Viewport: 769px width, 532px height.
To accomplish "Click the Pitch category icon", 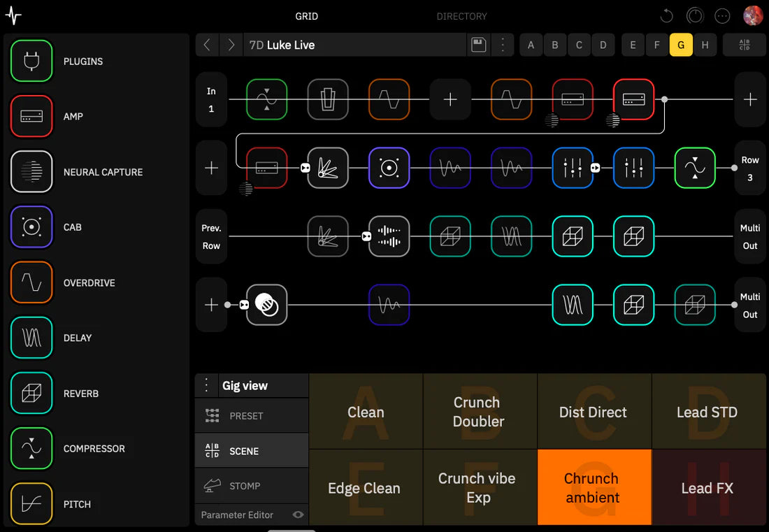I will point(31,503).
